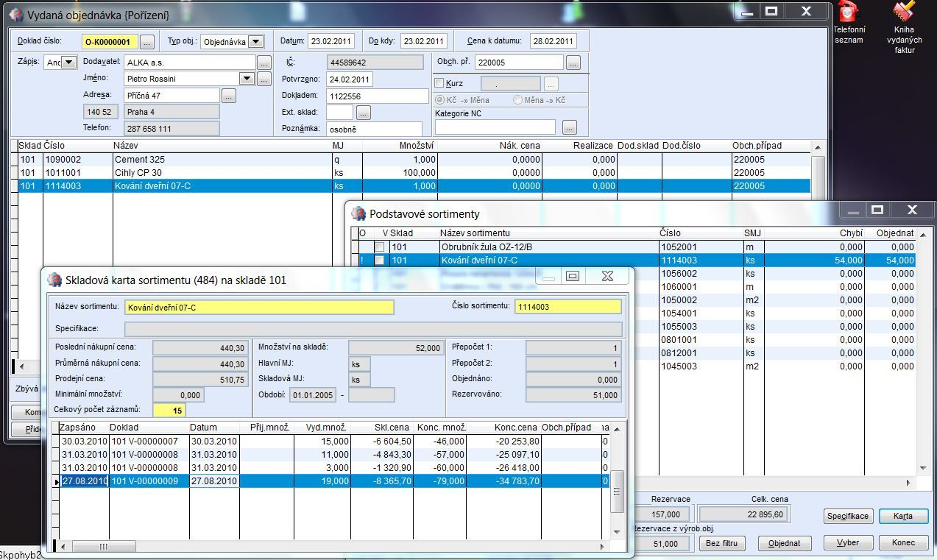Click the Objednat column header in Podstavové sortimenty
This screenshot has height=560, width=937.
890,233
